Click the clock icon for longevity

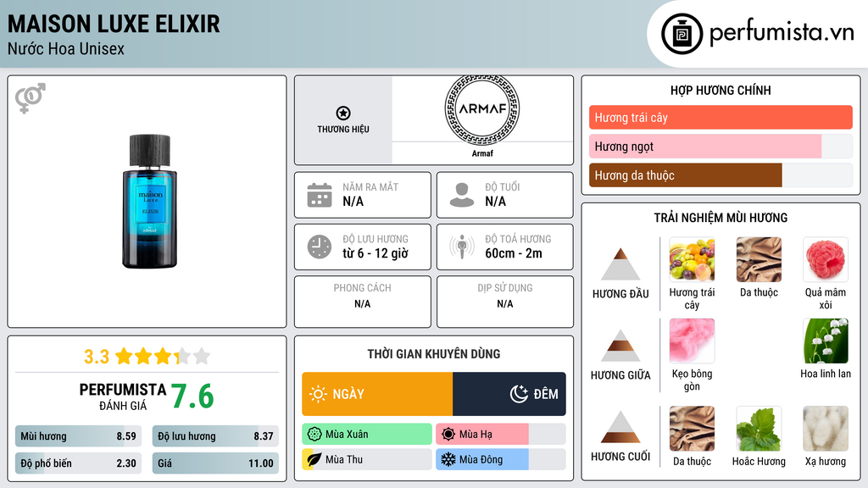(320, 247)
